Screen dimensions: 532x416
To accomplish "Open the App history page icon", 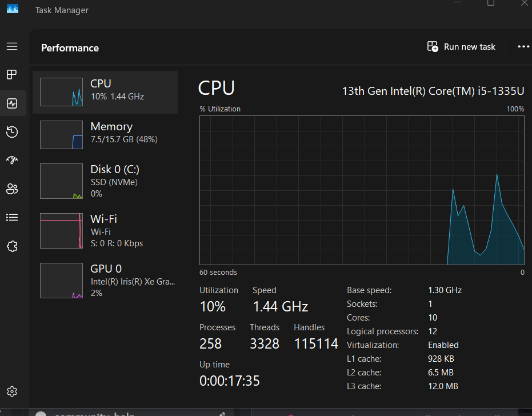I will (x=12, y=131).
